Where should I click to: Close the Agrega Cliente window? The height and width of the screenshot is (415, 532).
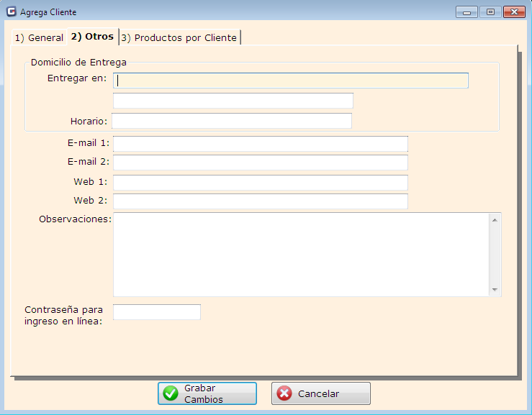pos(514,12)
